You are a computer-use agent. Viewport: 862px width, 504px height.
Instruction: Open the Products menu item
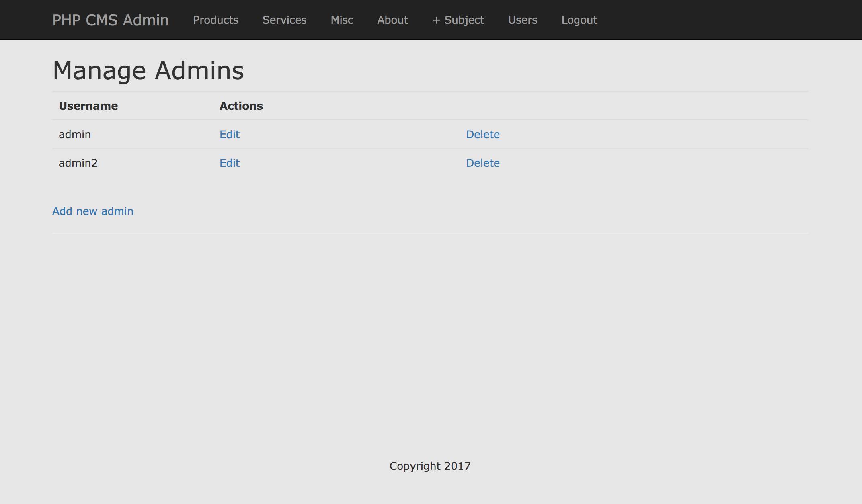(x=215, y=20)
